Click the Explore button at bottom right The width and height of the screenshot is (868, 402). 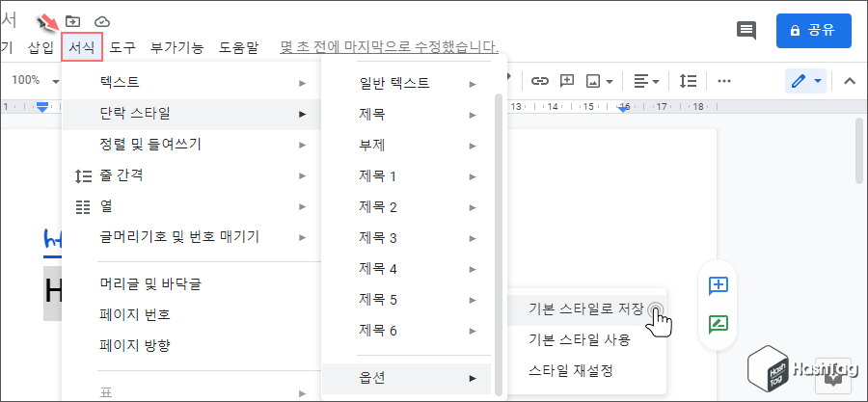(833, 379)
